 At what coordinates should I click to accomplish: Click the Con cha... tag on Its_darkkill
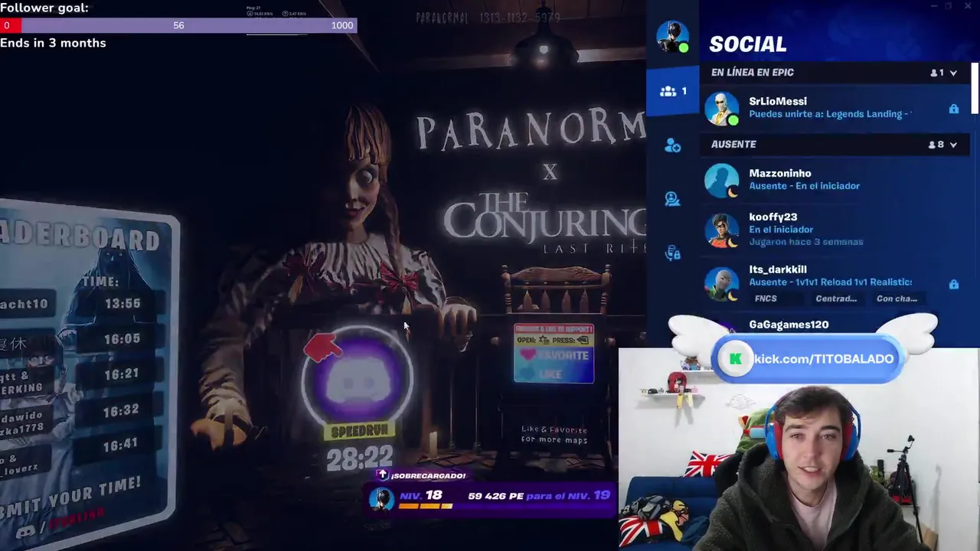tap(897, 298)
